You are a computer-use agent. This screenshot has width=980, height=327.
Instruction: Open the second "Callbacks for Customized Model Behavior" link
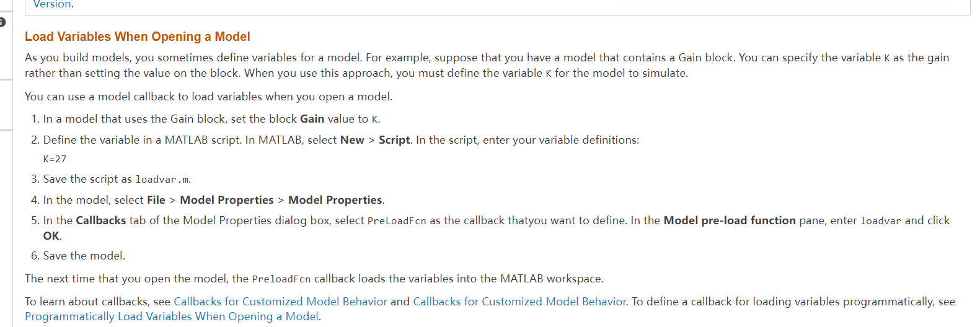(x=519, y=302)
